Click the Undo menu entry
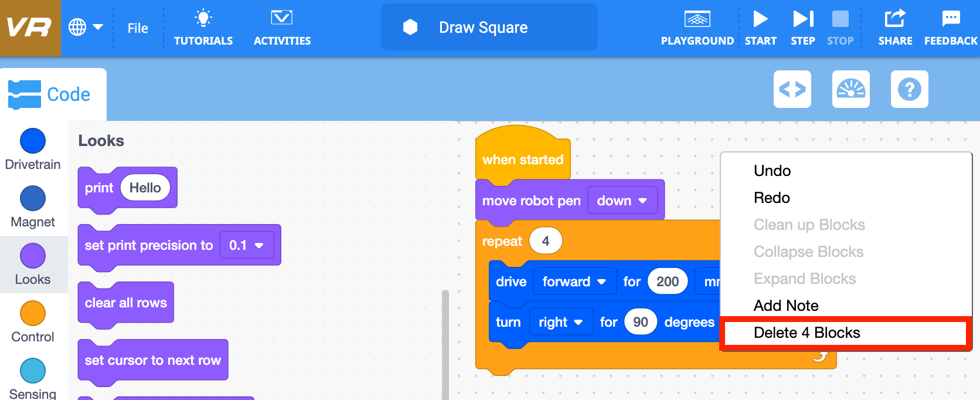Screen dimensions: 980x400 [772, 171]
